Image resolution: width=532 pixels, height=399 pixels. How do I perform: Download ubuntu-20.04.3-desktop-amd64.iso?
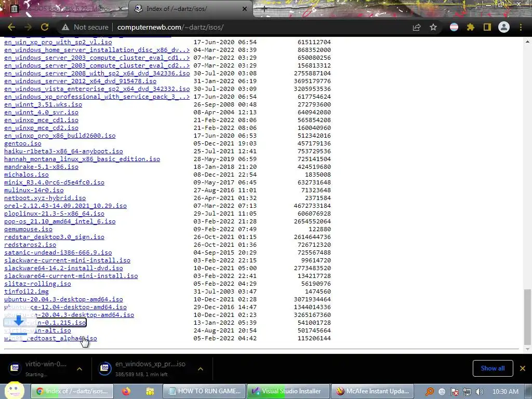(63, 300)
